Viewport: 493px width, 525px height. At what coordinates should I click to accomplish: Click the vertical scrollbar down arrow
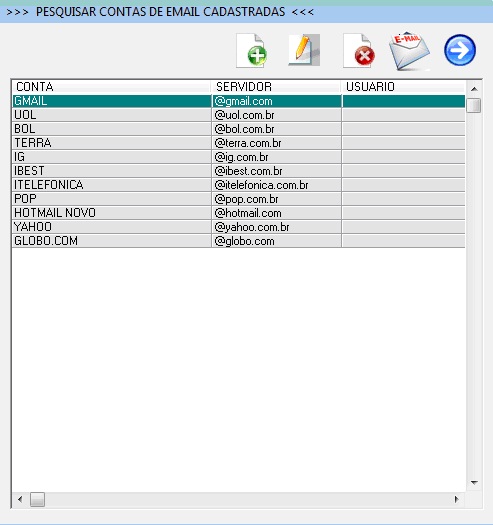(x=474, y=482)
